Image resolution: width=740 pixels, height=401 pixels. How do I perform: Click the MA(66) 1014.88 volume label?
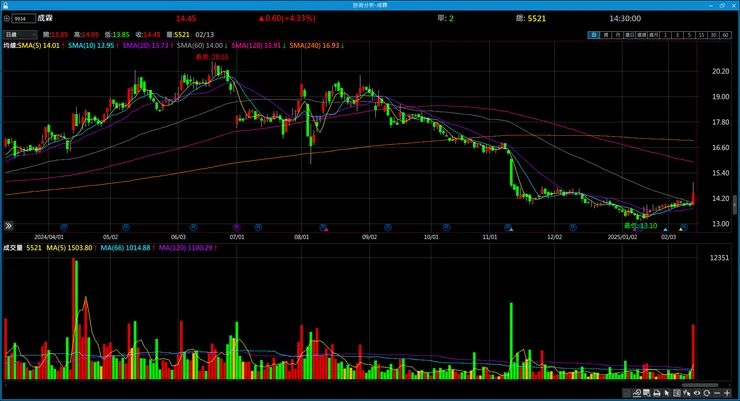(125, 248)
